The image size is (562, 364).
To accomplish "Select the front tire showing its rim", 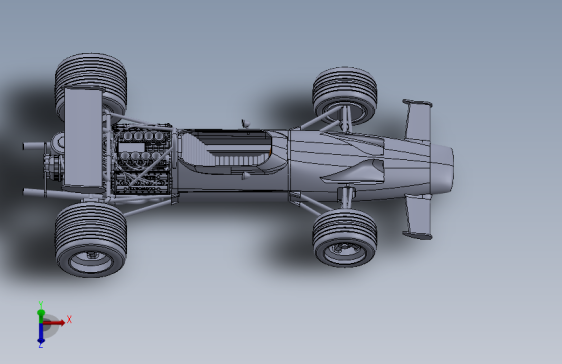I will click(345, 238).
